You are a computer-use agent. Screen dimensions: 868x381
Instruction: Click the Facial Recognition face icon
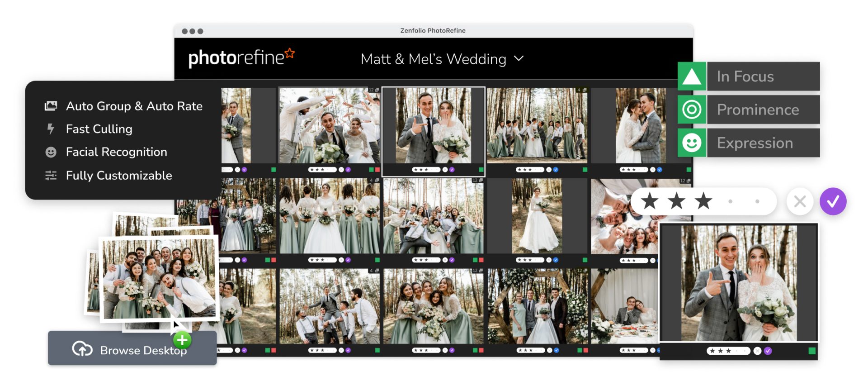point(51,152)
